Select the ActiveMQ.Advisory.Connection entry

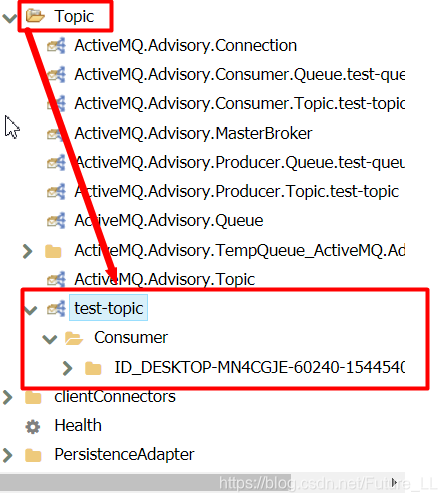coord(186,46)
